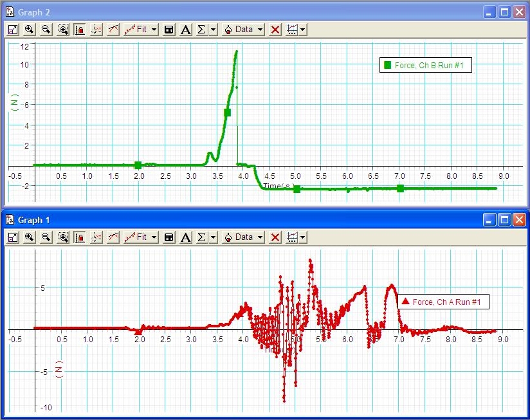Minimize the Graph 1 window
The width and height of the screenshot is (530, 420).
click(489, 220)
